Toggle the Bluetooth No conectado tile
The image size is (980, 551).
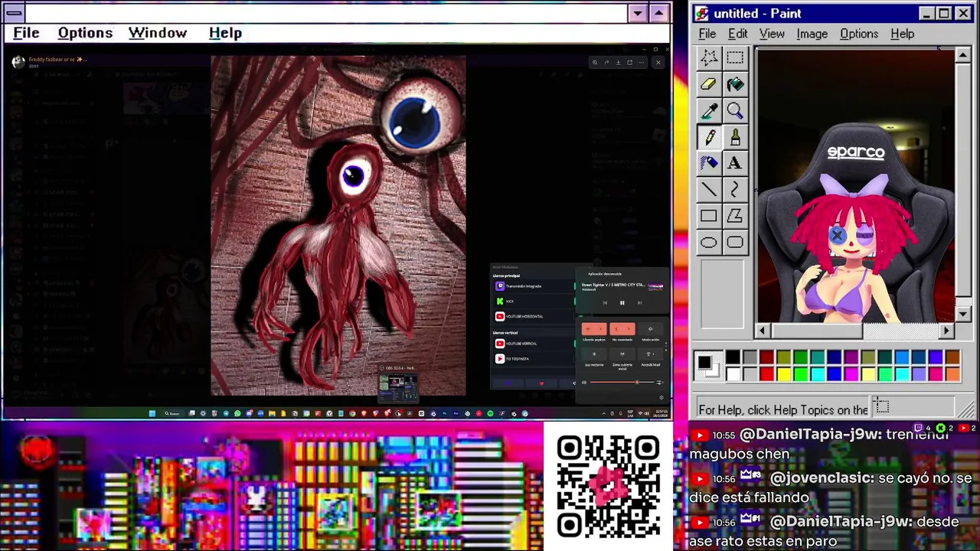point(622,329)
